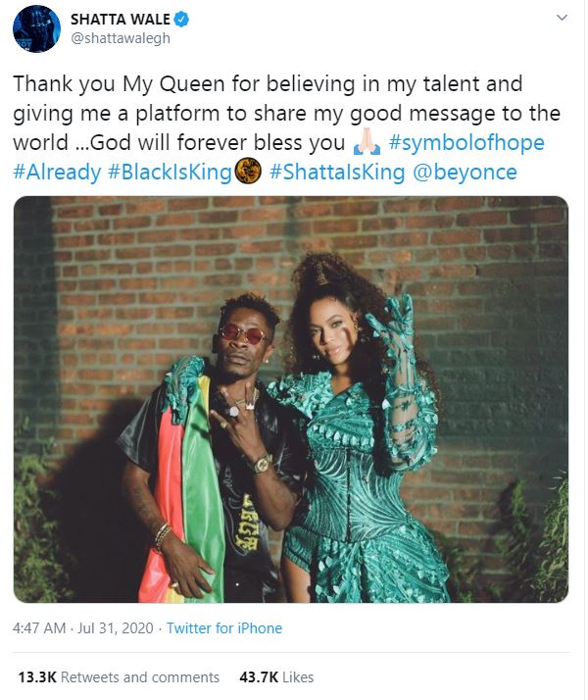588x700 pixels.
Task: Open the #ShattaIsKing hashtag
Action: tap(337, 173)
